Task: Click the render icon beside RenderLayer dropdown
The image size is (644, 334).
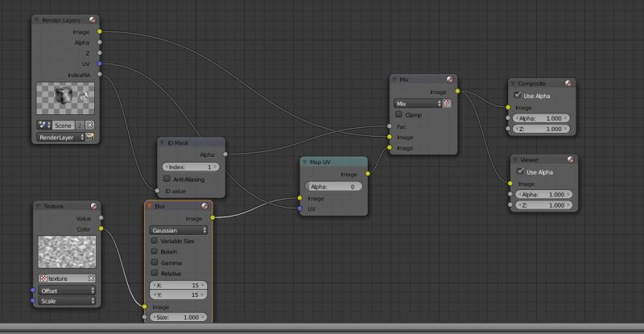Action: point(89,137)
